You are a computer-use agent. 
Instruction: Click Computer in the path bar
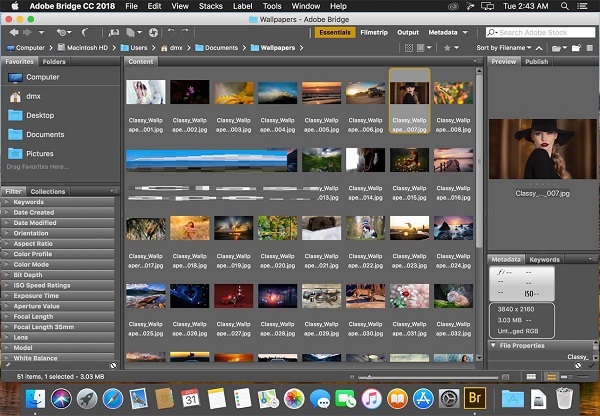[x=26, y=48]
